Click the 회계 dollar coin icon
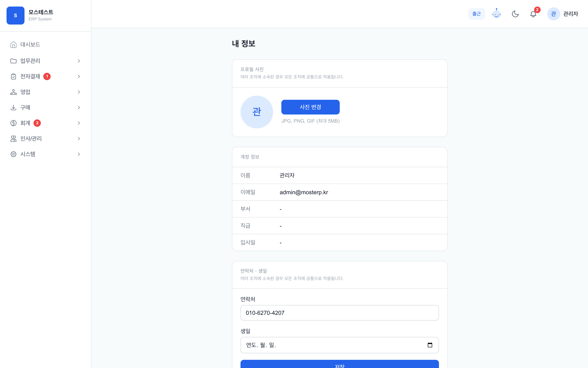Screen dimensions: 588x368 pyautogui.click(x=13, y=123)
